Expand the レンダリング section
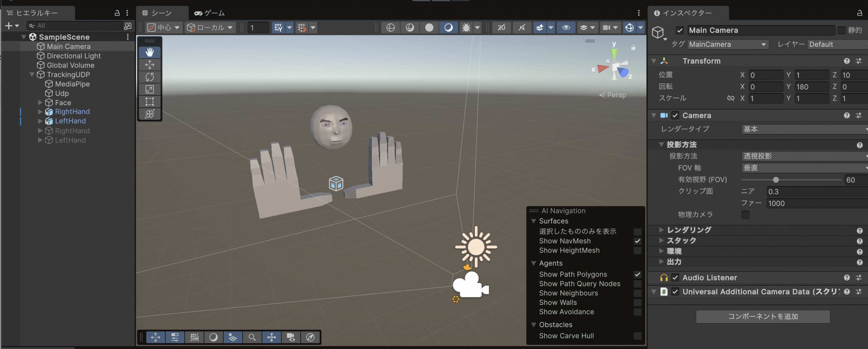 click(661, 230)
